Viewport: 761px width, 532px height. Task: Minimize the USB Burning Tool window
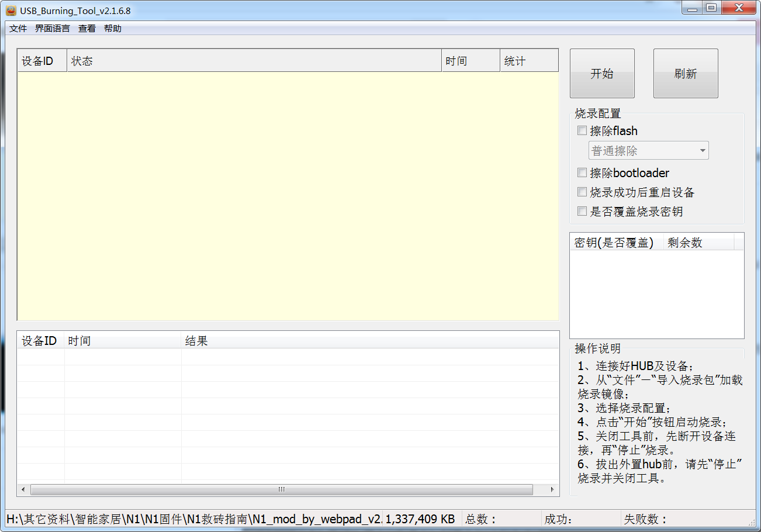691,8
